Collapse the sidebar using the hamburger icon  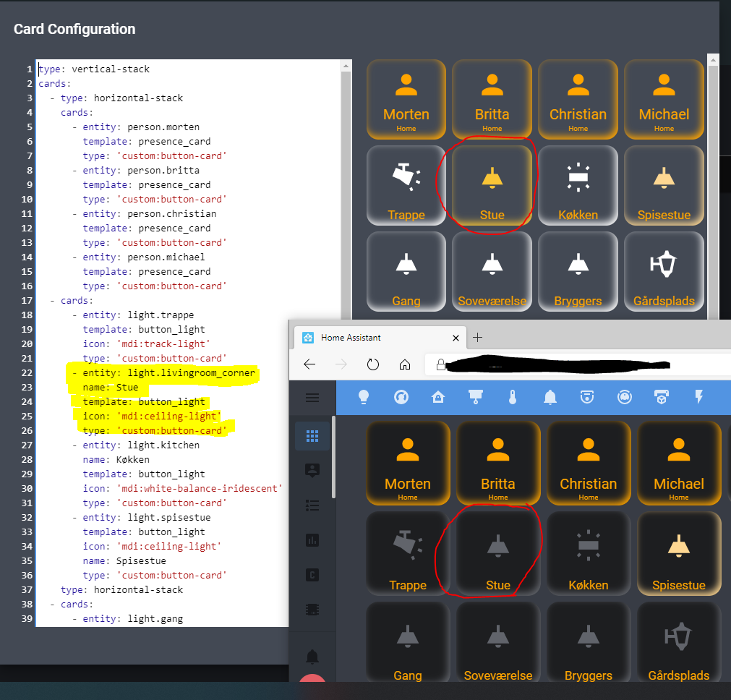[312, 397]
